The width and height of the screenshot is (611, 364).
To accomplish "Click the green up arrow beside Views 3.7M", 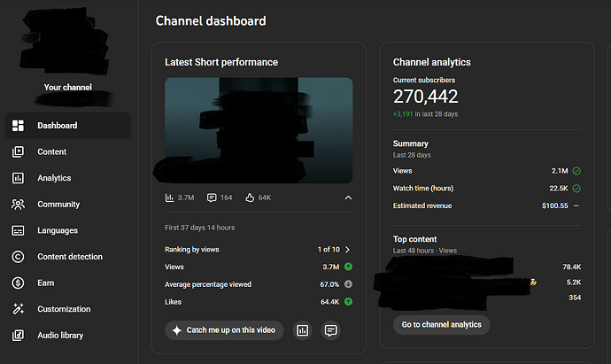I will (x=348, y=267).
